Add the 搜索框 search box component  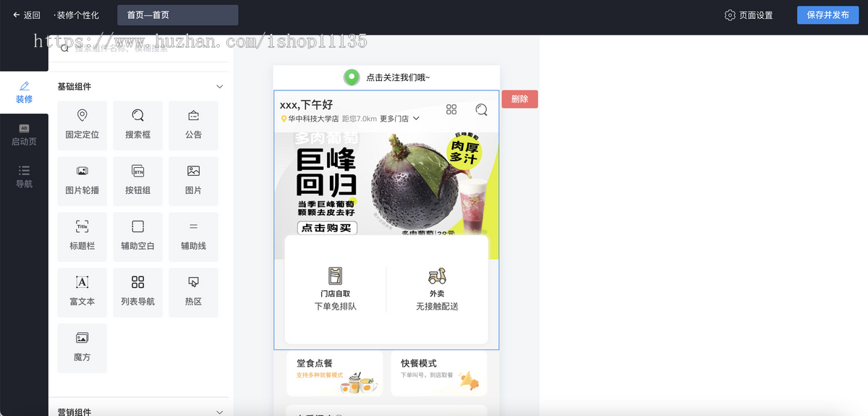coord(137,125)
